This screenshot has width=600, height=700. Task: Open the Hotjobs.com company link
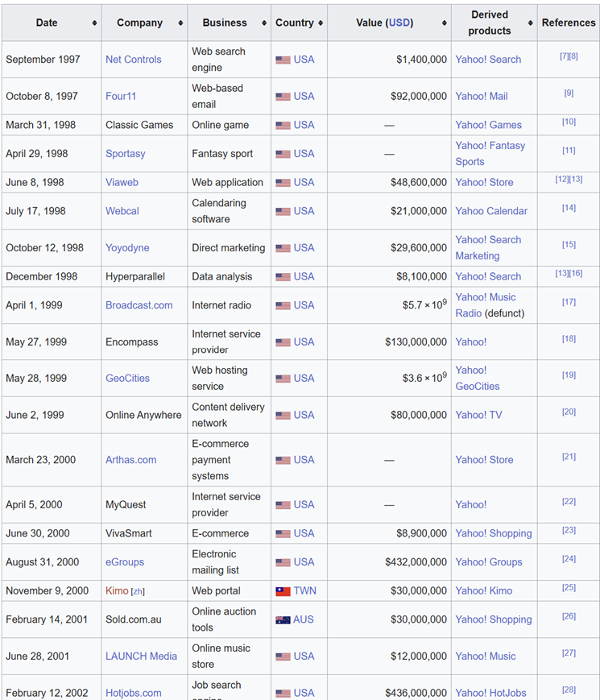(134, 693)
